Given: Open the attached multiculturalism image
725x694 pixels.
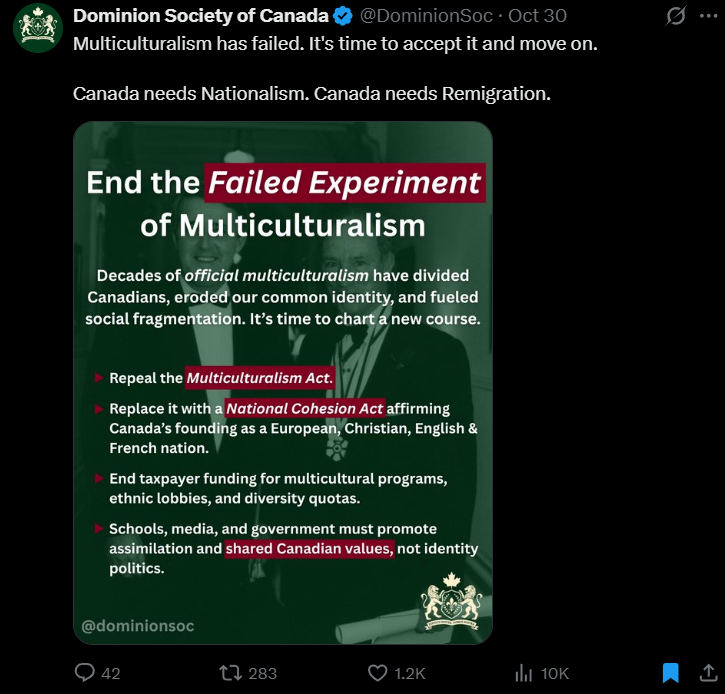Looking at the screenshot, I should pos(282,380).
